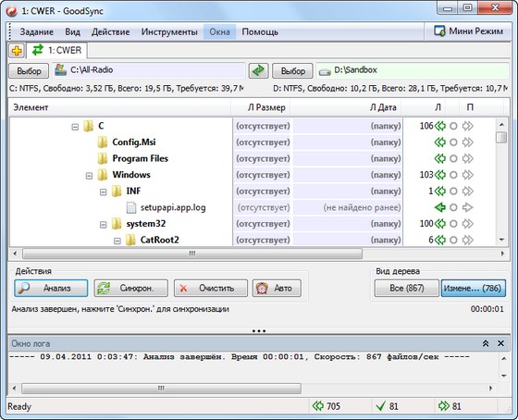Open the Окна menu
This screenshot has width=518, height=420.
tap(220, 32)
